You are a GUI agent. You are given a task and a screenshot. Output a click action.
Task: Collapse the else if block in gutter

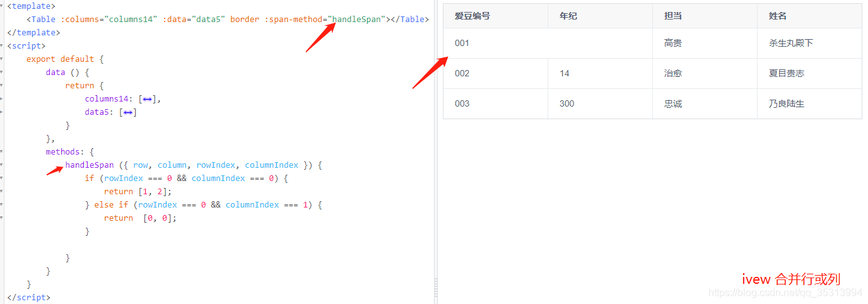point(2,205)
